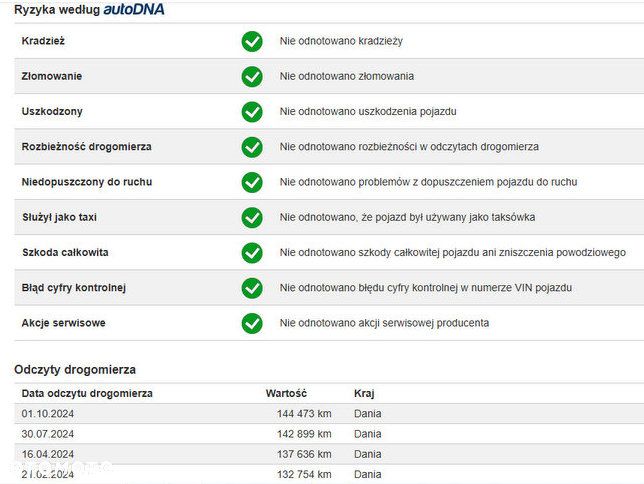The width and height of the screenshot is (644, 484).
Task: Select the Uszkodzony risk label
Action: click(x=52, y=112)
